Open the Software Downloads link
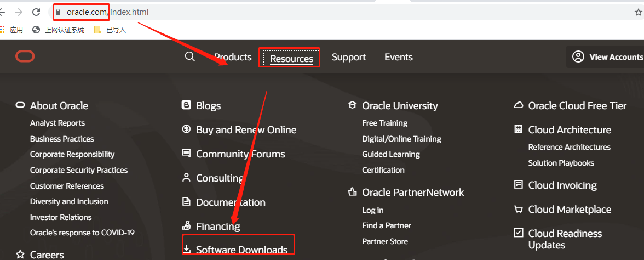The height and width of the screenshot is (260, 644). (x=242, y=250)
